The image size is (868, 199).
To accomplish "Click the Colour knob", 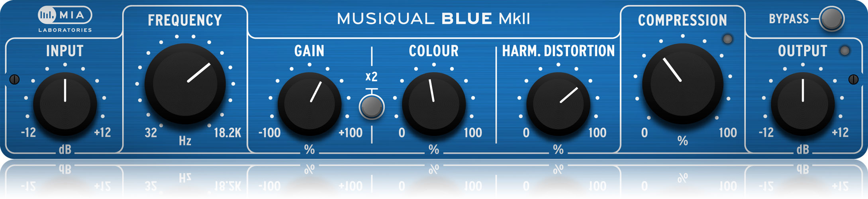I will (434, 104).
